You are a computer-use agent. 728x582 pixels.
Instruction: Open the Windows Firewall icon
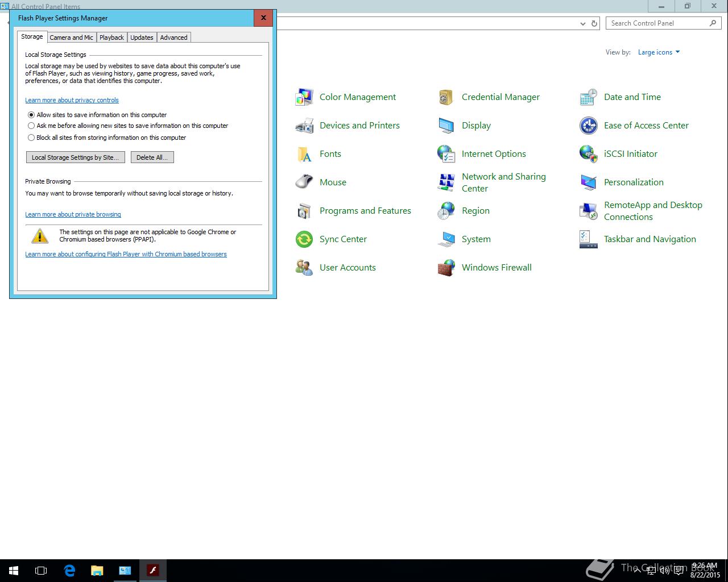446,268
